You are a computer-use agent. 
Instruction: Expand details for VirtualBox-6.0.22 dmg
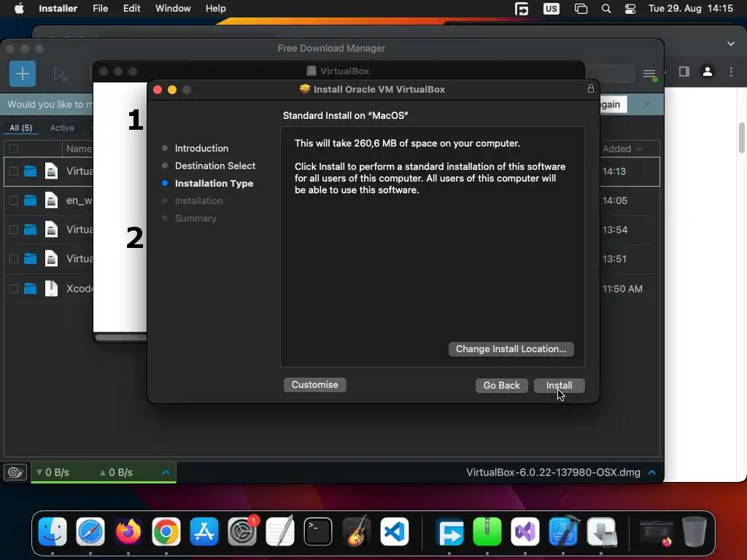[x=651, y=472]
